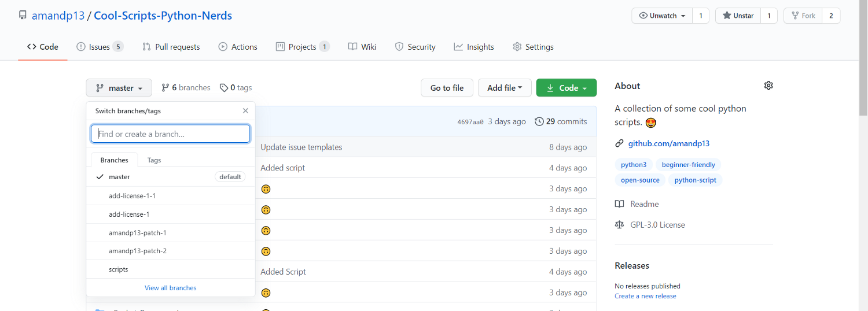Switch to the amandp13-patch-2 branch

[171, 251]
